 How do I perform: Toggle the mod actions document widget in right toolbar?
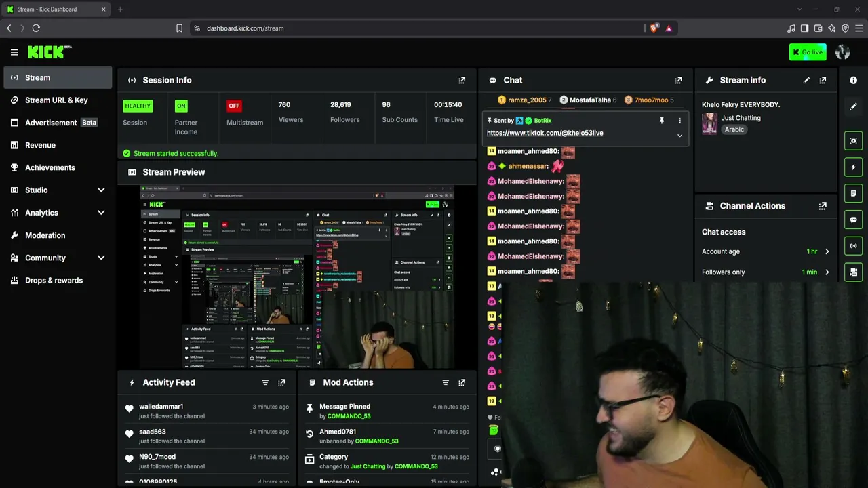pos(854,193)
